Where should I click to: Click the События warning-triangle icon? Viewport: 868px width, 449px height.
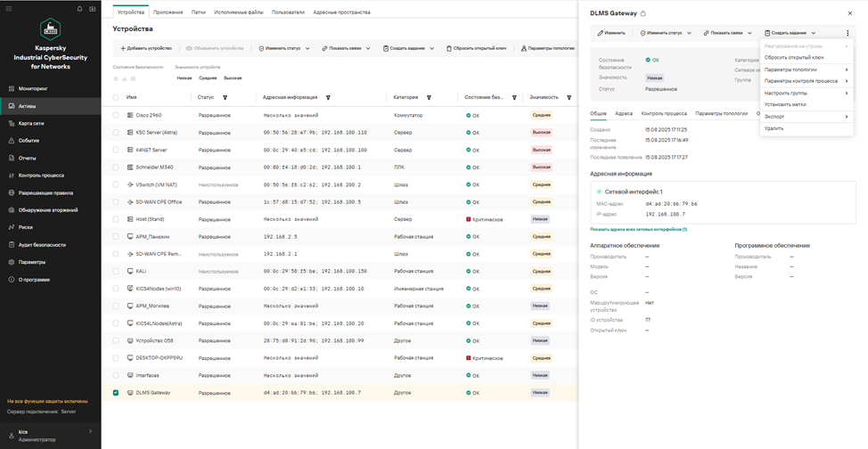(12, 141)
